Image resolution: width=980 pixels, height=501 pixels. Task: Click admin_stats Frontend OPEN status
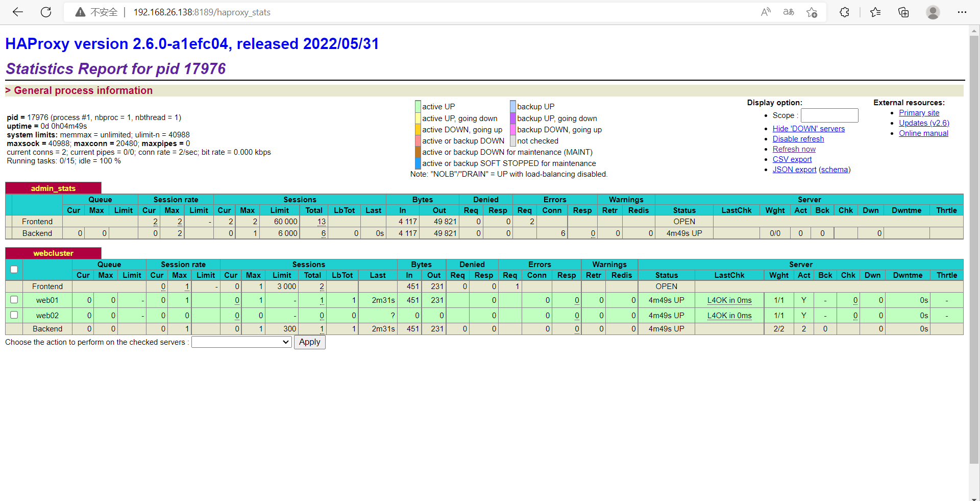(x=684, y=222)
